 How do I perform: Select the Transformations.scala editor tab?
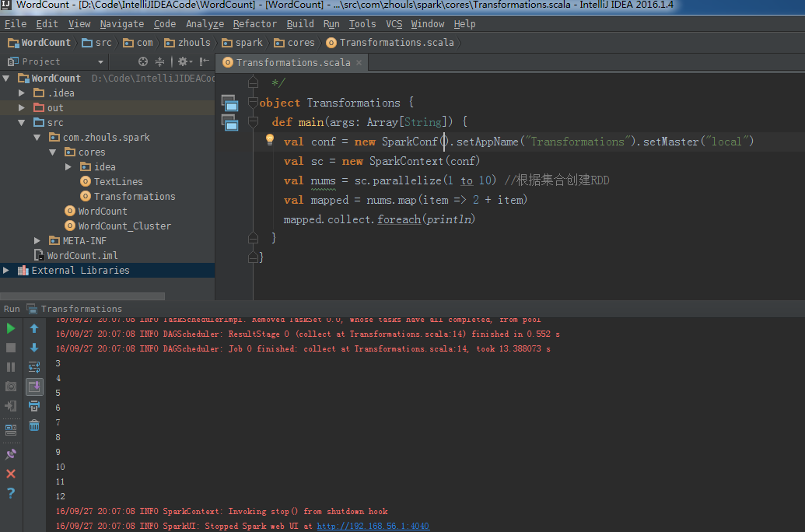tap(292, 63)
